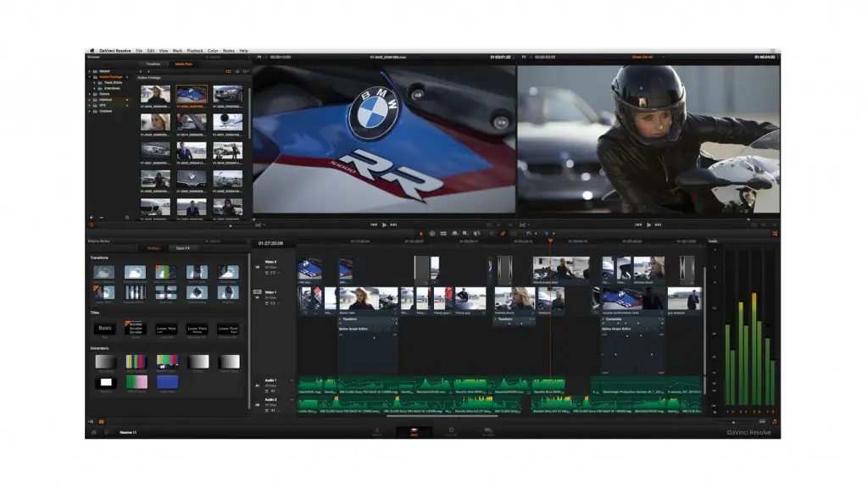Toggle the link clips chain icon
Viewport: 868px width, 488px height.
coord(504,234)
